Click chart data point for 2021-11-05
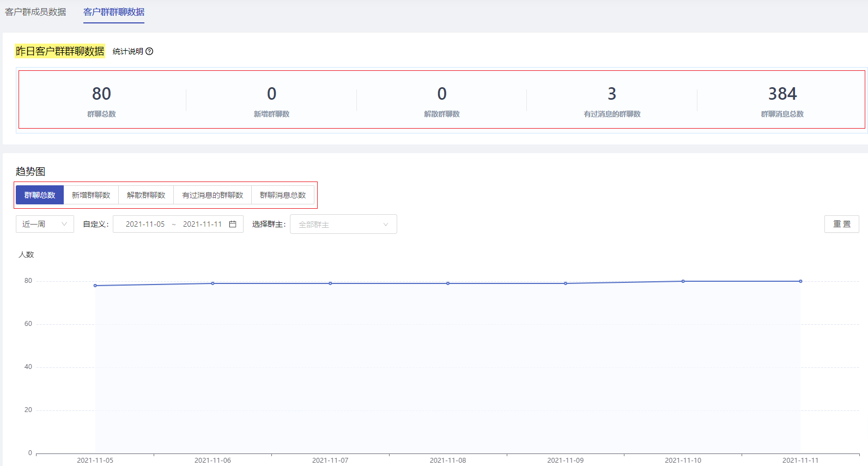This screenshot has width=868, height=466. point(95,286)
